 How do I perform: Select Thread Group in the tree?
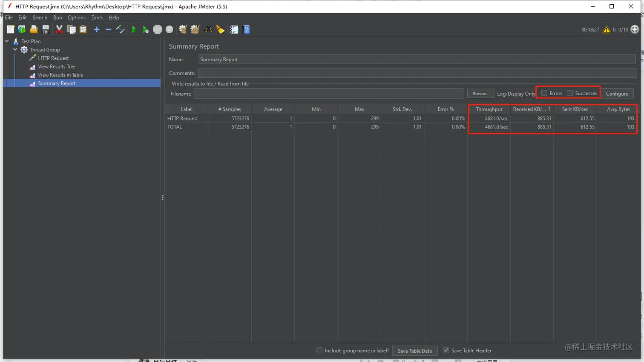pos(44,50)
